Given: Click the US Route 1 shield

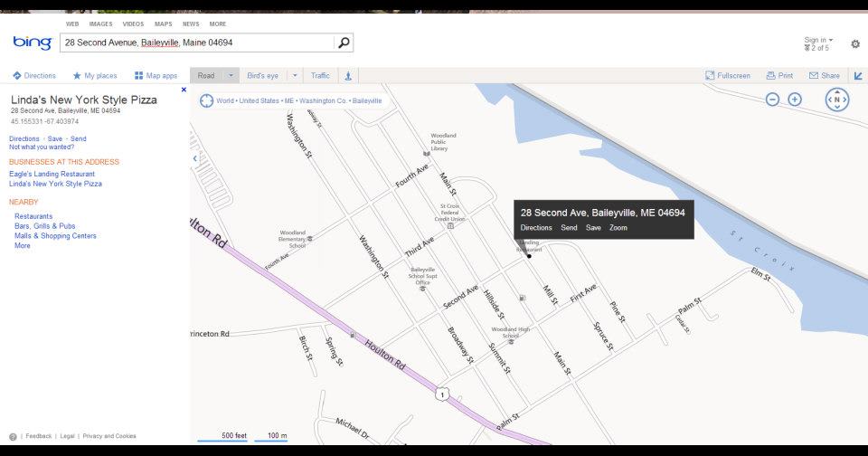Looking at the screenshot, I should coord(442,394).
